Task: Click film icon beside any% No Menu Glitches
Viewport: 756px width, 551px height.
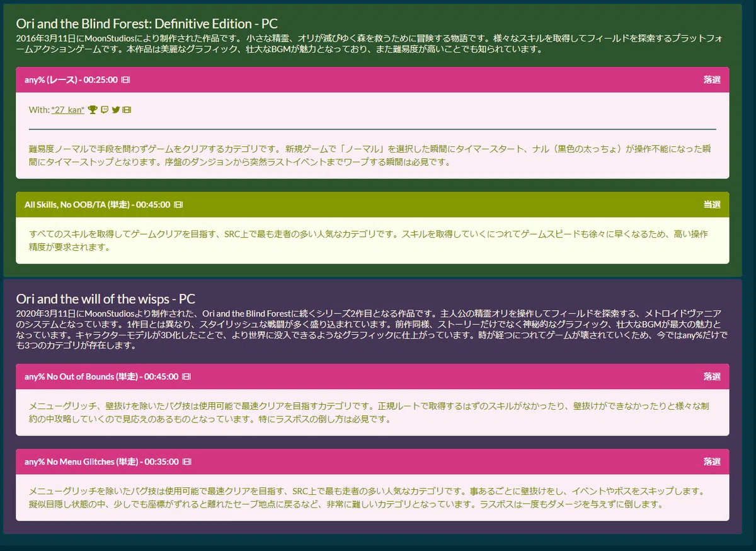Action: tap(186, 462)
